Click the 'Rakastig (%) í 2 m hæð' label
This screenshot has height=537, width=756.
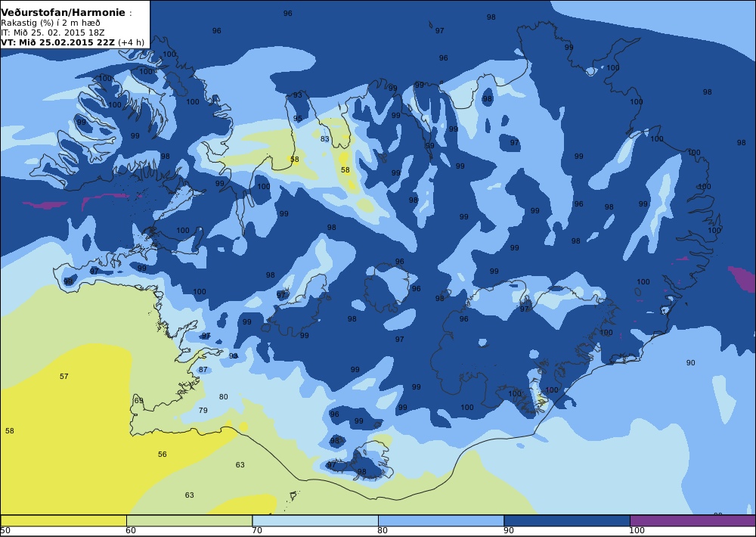tap(50, 23)
